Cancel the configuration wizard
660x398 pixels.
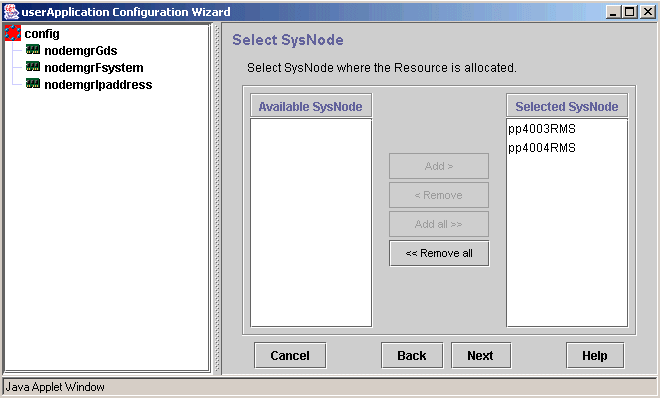290,356
